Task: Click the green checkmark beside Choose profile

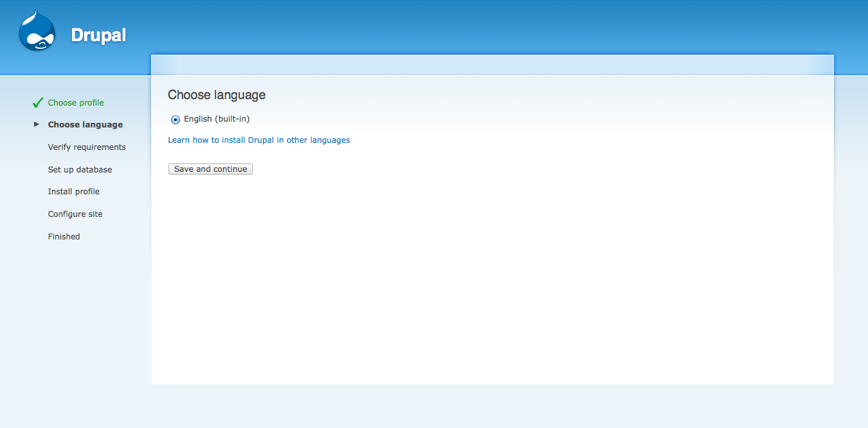Action: pos(37,102)
